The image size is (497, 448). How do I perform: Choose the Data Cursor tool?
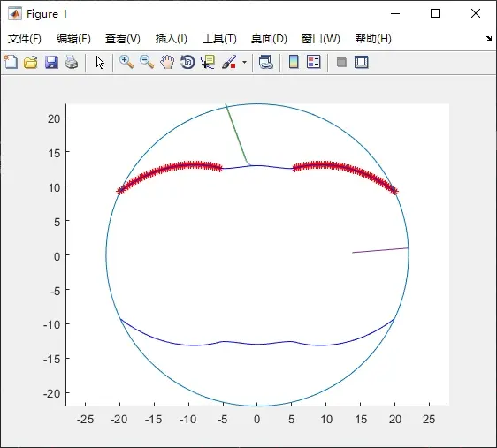208,62
